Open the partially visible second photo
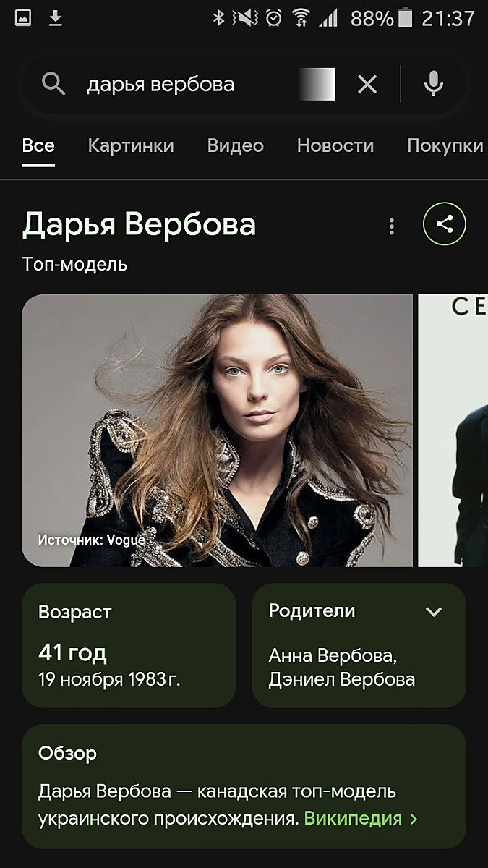The height and width of the screenshot is (868, 488). (x=453, y=430)
